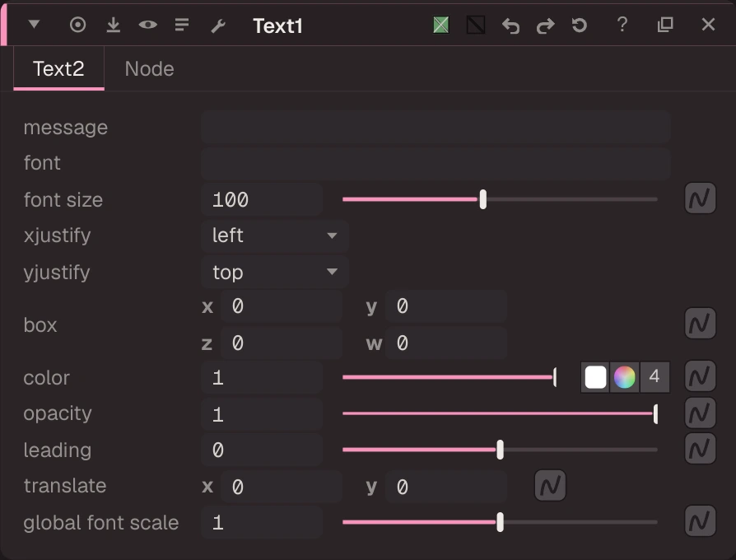Viewport: 736px width, 560px height.
Task: Open help with the question mark icon
Action: pyautogui.click(x=622, y=25)
